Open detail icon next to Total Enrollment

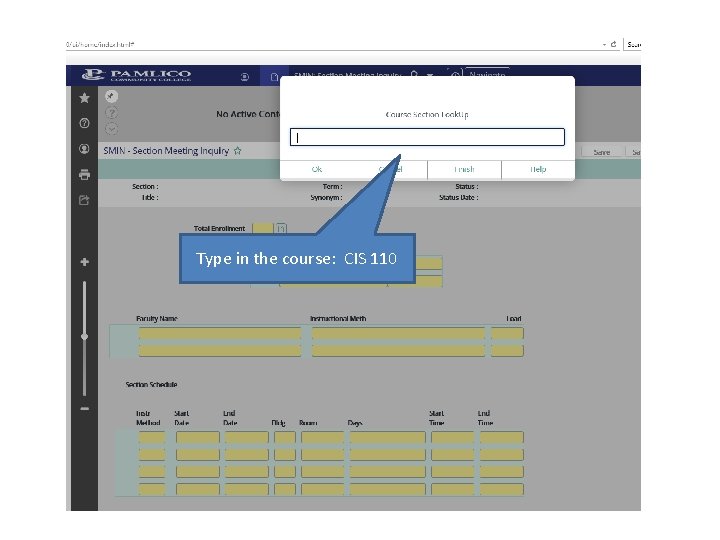click(x=281, y=228)
